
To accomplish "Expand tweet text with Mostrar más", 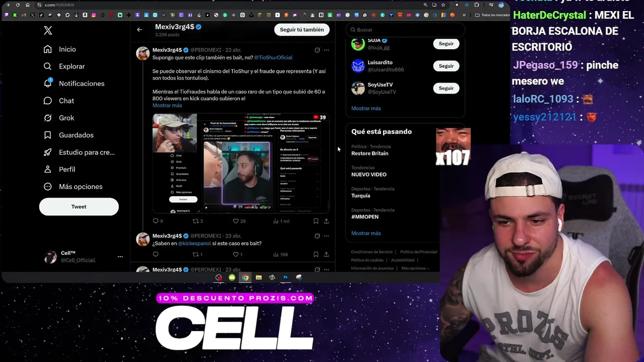I will pyautogui.click(x=167, y=106).
